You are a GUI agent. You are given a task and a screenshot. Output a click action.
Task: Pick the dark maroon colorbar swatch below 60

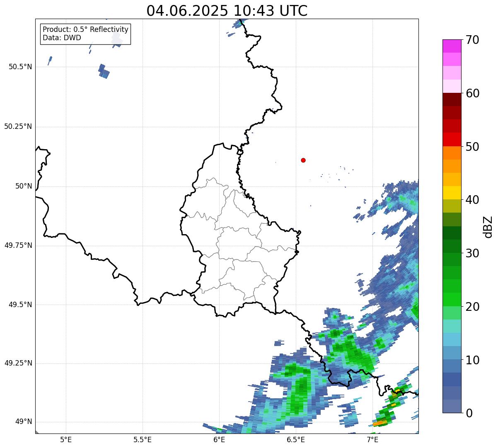click(x=452, y=99)
